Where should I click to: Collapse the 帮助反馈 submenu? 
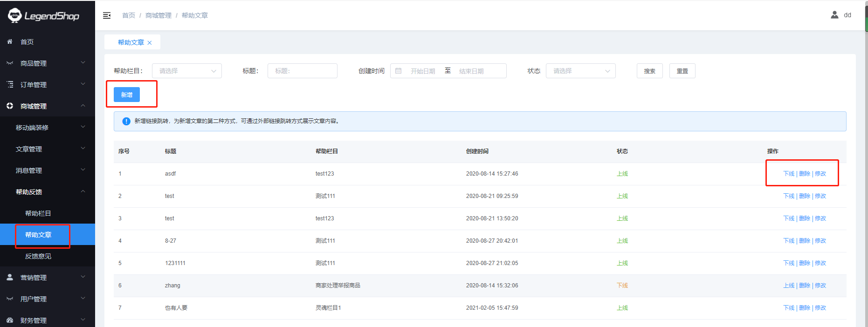47,191
